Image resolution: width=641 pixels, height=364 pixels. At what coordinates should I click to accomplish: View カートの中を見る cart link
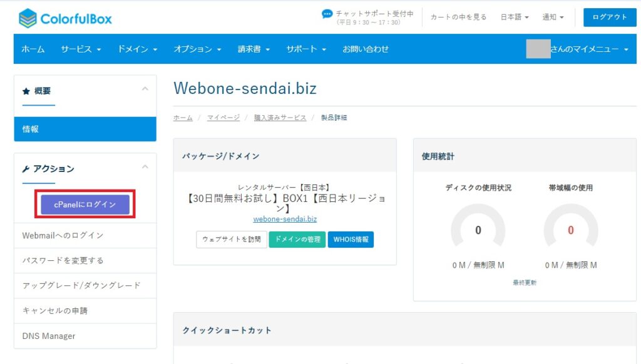(458, 17)
